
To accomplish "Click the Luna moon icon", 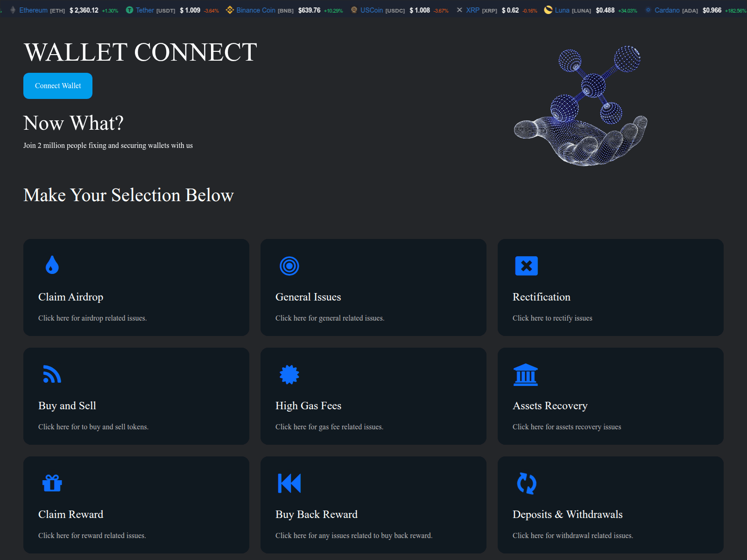I will coord(548,9).
